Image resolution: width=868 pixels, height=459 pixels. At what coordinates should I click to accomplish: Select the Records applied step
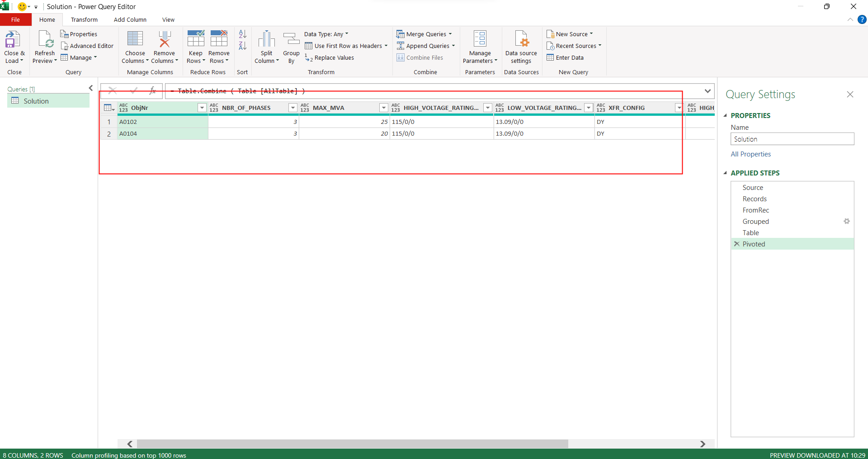tap(792, 199)
